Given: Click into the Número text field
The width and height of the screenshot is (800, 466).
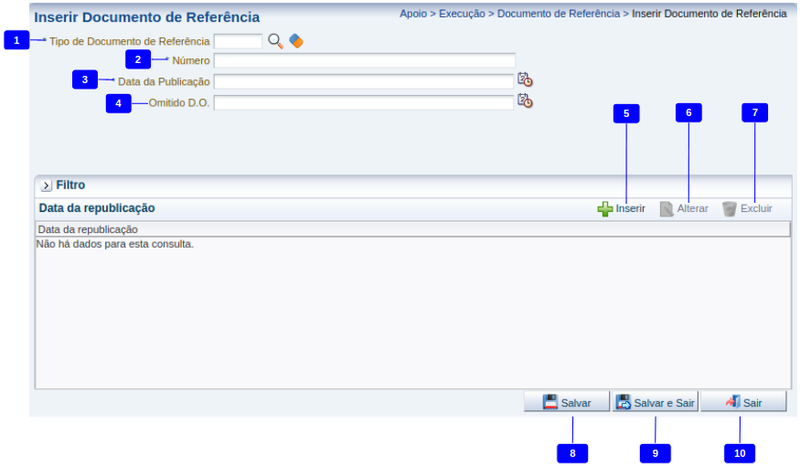Looking at the screenshot, I should pyautogui.click(x=364, y=60).
